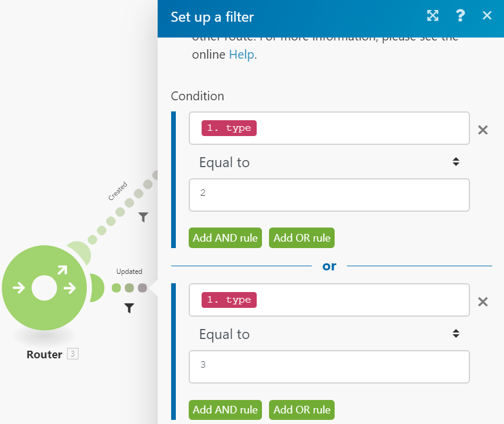Open the question mark help icon
Viewport: 504px width, 424px height.
(460, 15)
